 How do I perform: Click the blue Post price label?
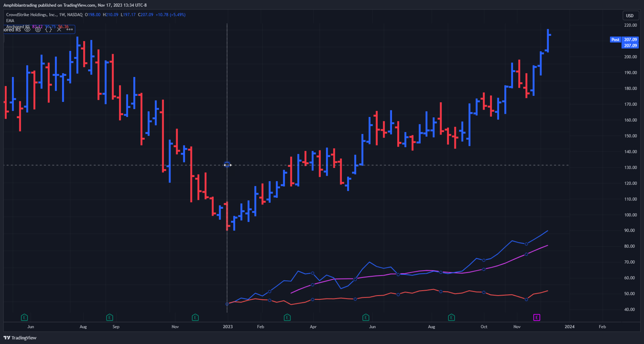(615, 40)
